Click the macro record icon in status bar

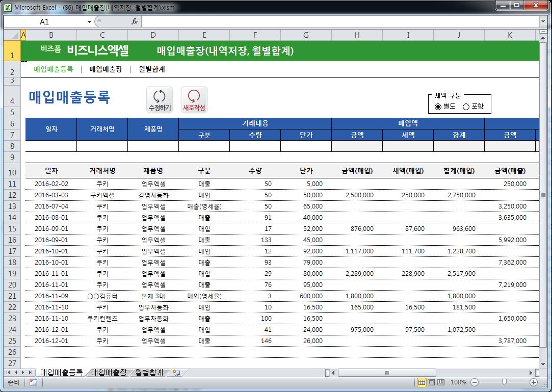tap(33, 382)
